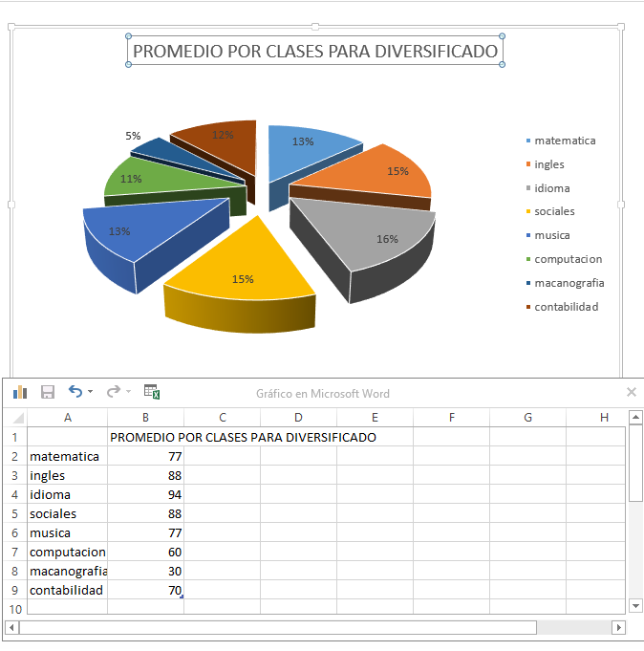Select row 10 header

pyautogui.click(x=15, y=609)
